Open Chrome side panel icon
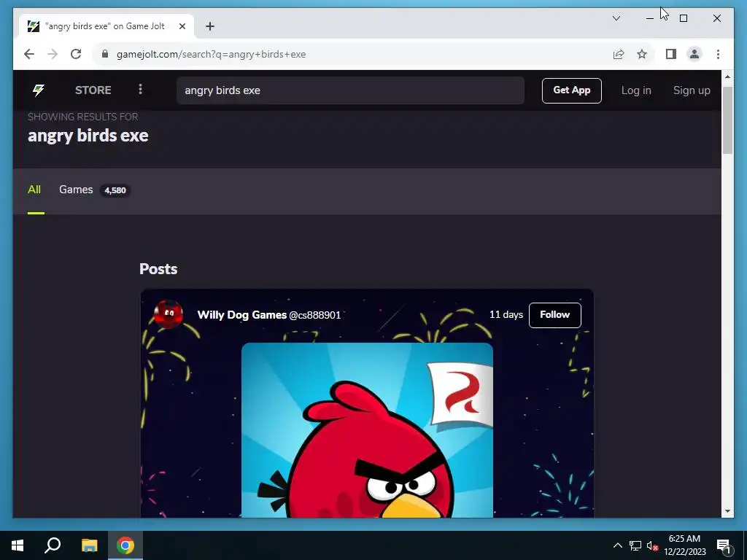 pyautogui.click(x=671, y=54)
